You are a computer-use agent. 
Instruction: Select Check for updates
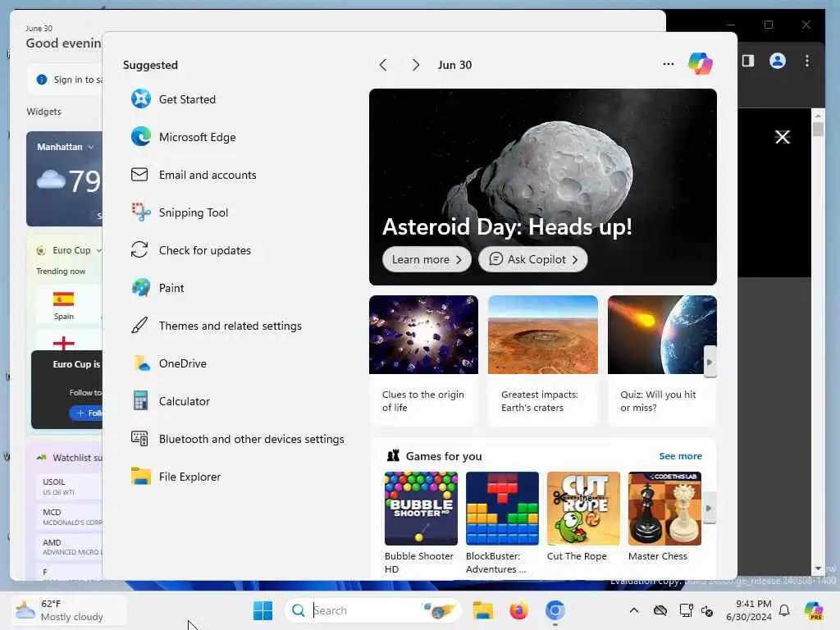click(x=190, y=250)
